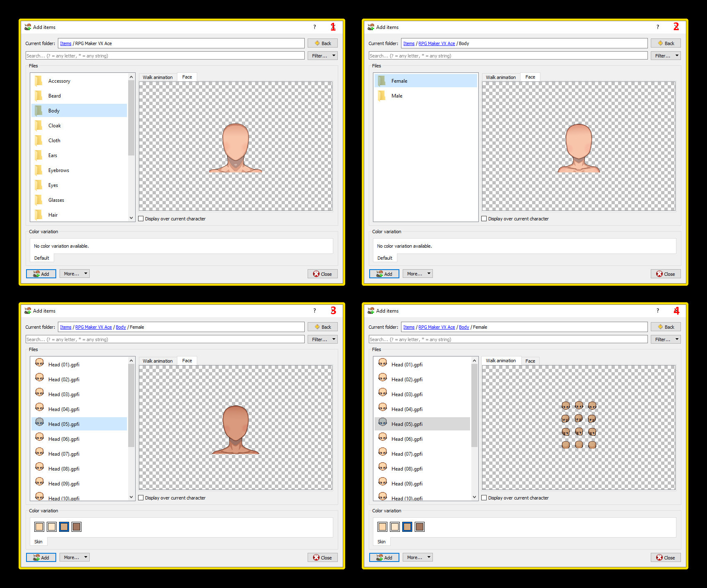Screen dimensions: 707x588
Task: Click the file list scroll up arrow in window 4
Action: point(475,361)
